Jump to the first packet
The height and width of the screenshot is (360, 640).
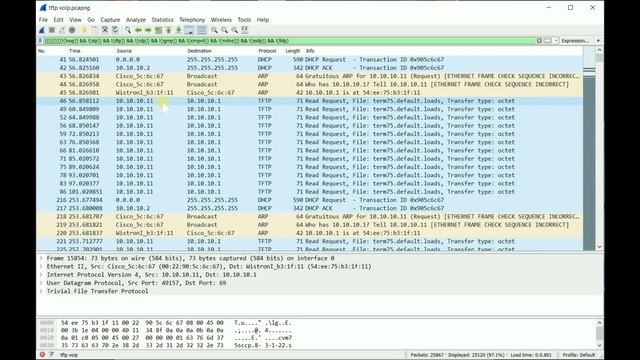pyautogui.click(x=169, y=30)
